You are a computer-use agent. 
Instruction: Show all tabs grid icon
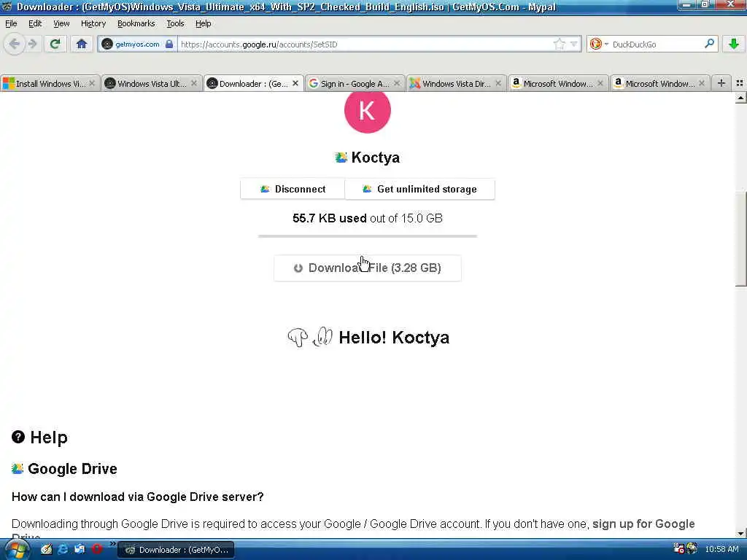click(x=740, y=83)
